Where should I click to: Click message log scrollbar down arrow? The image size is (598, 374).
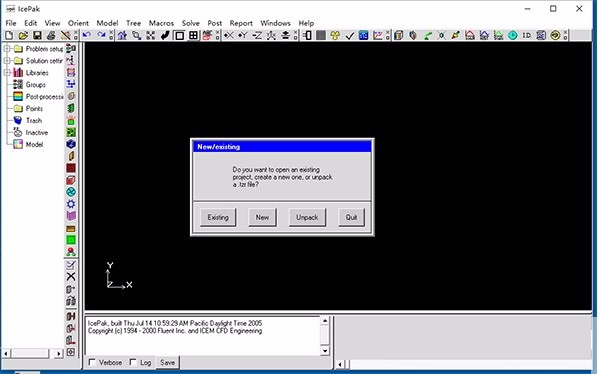[325, 351]
